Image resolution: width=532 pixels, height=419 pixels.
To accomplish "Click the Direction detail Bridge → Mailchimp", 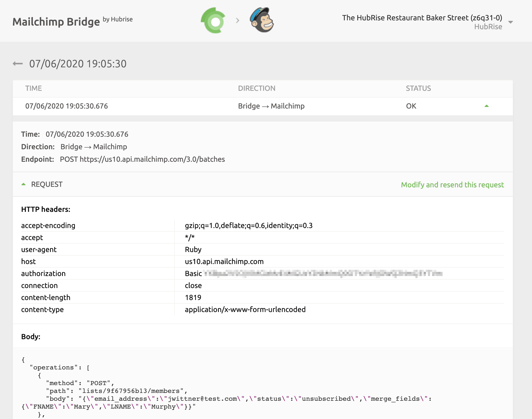I will coord(94,147).
